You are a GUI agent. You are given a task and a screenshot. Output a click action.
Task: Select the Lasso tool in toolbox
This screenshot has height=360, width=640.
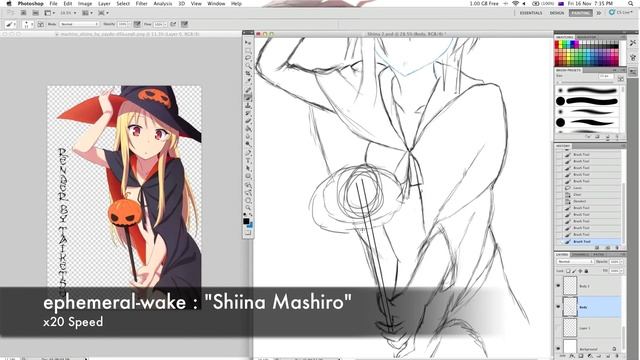pyautogui.click(x=248, y=58)
